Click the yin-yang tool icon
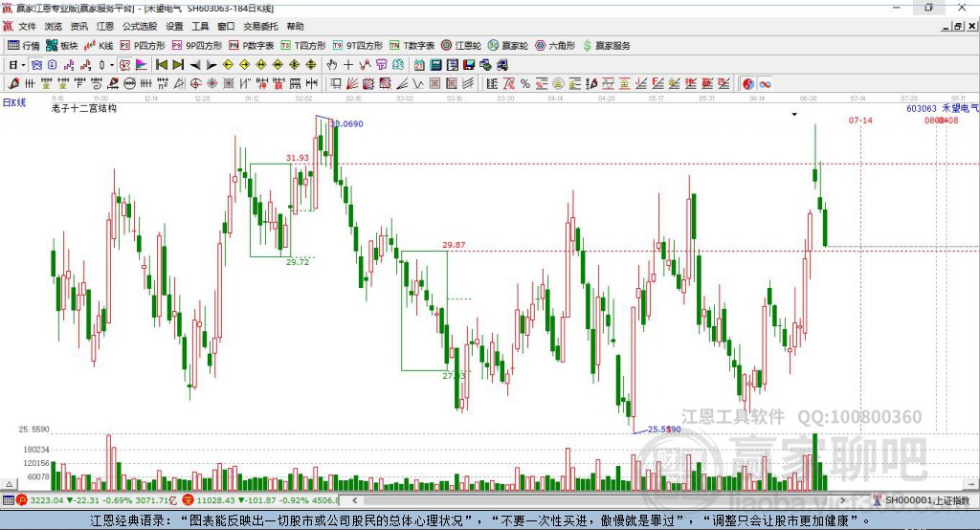Screen dimensions: 980x530 748,84
